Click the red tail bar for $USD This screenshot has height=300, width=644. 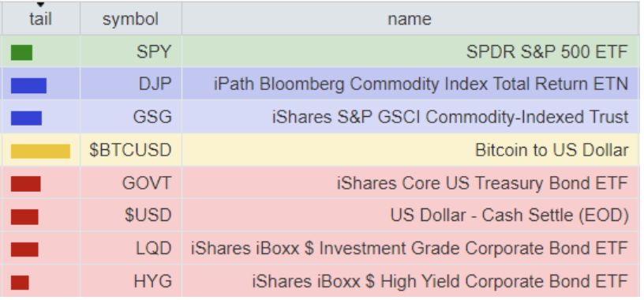(24, 216)
